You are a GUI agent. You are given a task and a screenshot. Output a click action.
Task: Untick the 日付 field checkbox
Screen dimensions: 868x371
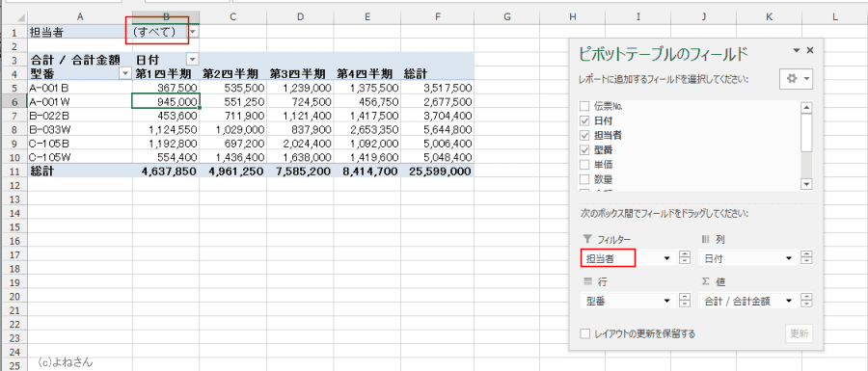(584, 120)
